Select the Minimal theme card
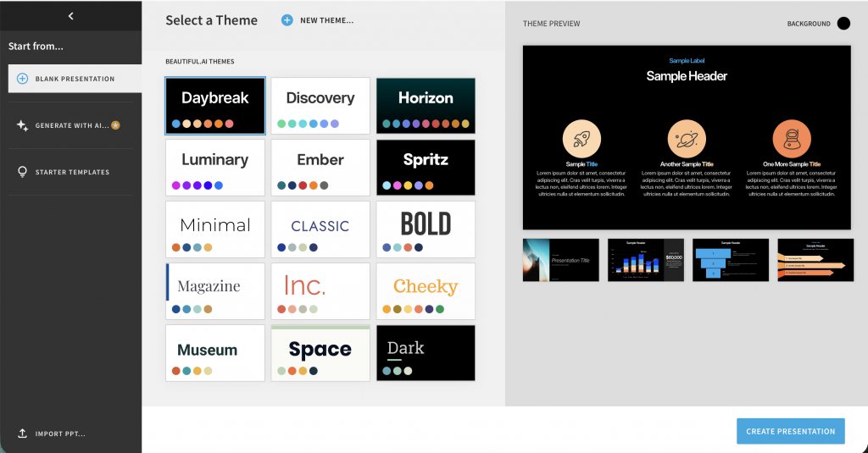This screenshot has height=453, width=868. pos(215,229)
